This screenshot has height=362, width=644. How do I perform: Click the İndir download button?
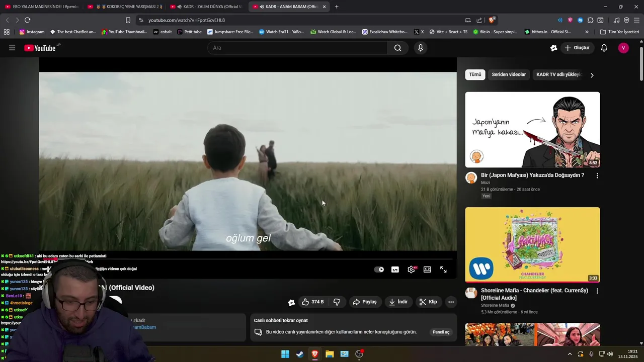(x=398, y=302)
